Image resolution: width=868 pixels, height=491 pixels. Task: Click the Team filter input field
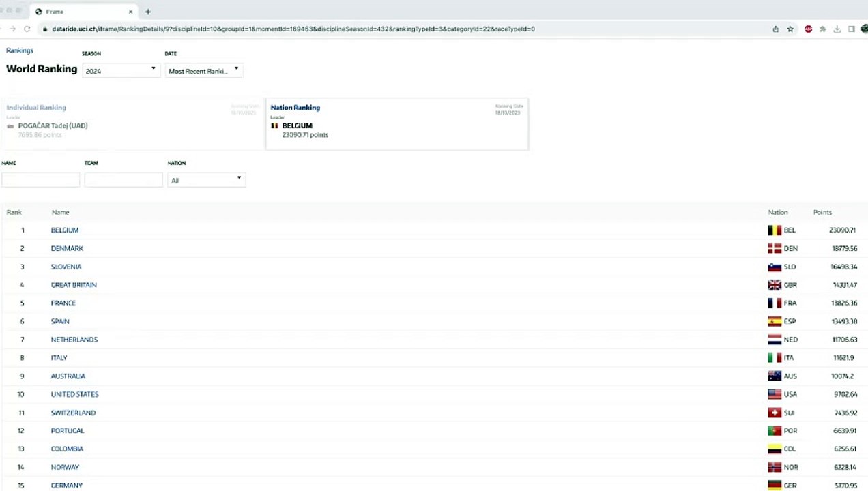(x=124, y=180)
